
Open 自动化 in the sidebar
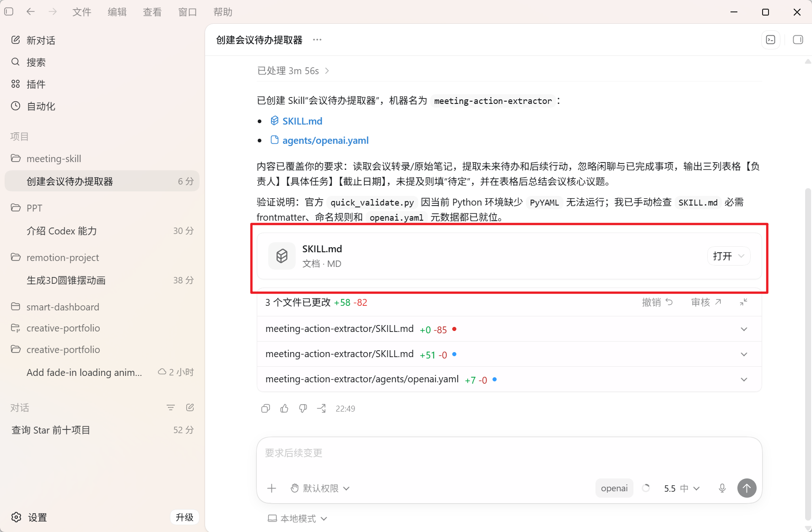point(102,106)
